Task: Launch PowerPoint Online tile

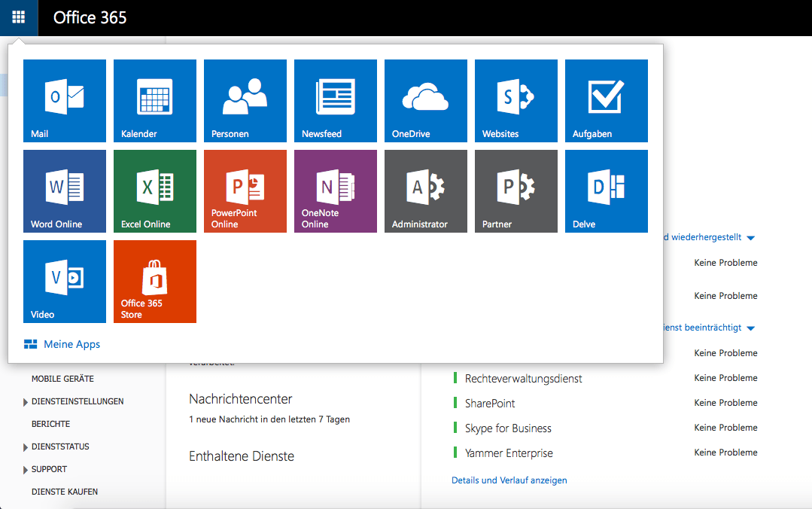Action: pyautogui.click(x=245, y=191)
